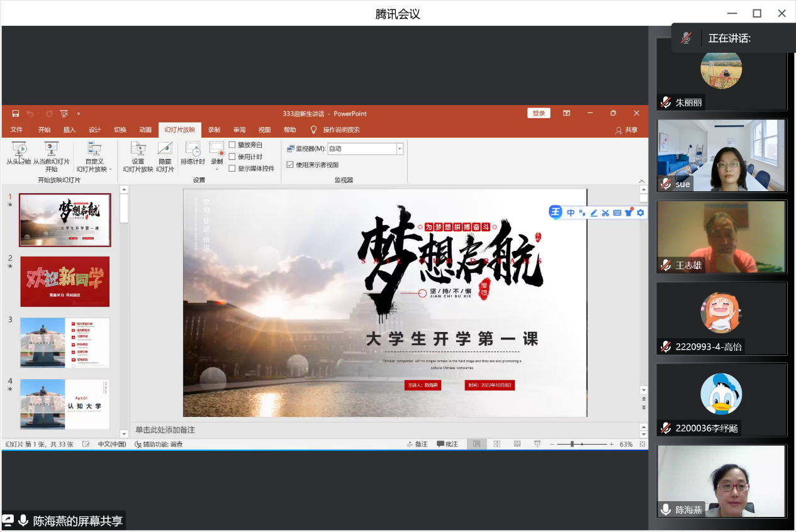Viewport: 796px width, 532px height.
Task: Expand the 录制 button dropdown arrow
Action: pos(216,169)
